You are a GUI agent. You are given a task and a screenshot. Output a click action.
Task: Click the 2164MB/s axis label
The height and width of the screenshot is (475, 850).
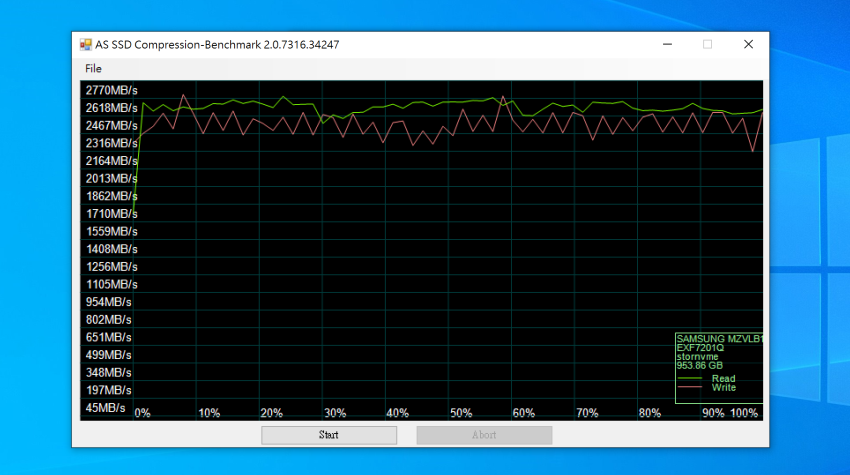(x=112, y=161)
